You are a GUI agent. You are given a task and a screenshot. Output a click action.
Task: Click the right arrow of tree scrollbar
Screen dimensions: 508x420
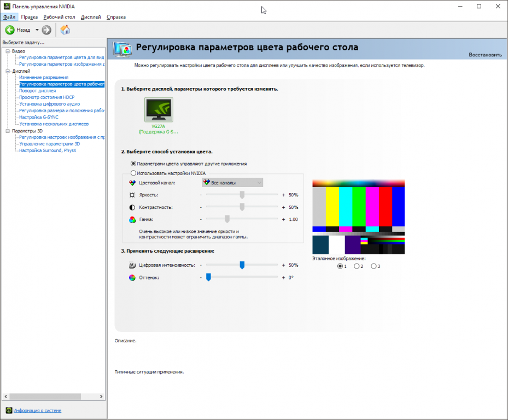tap(101, 396)
